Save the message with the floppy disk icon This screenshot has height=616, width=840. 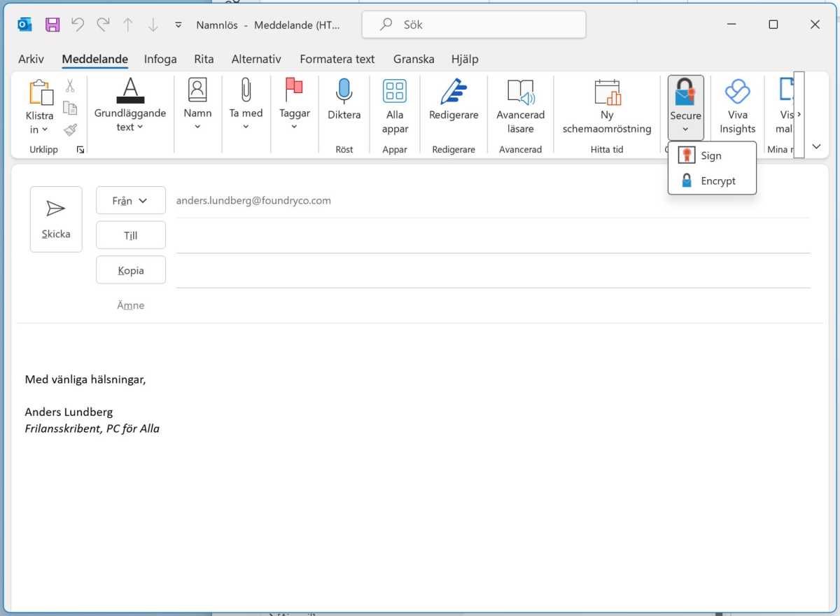click(x=52, y=24)
